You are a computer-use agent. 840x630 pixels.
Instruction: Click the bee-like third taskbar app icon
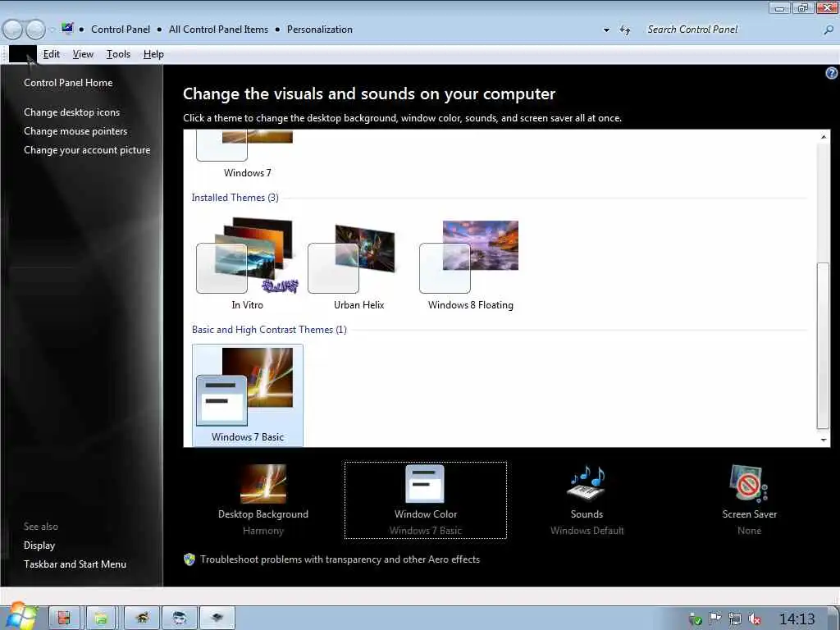coord(142,619)
